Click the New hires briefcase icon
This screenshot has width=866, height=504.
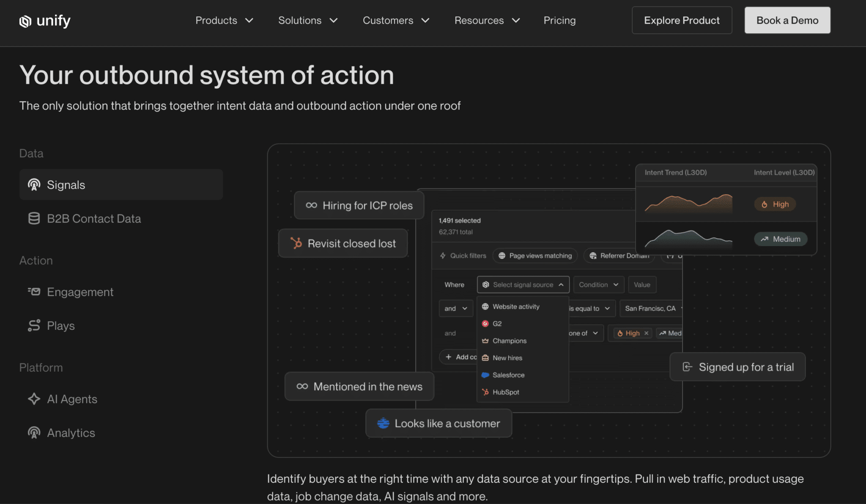(x=485, y=358)
